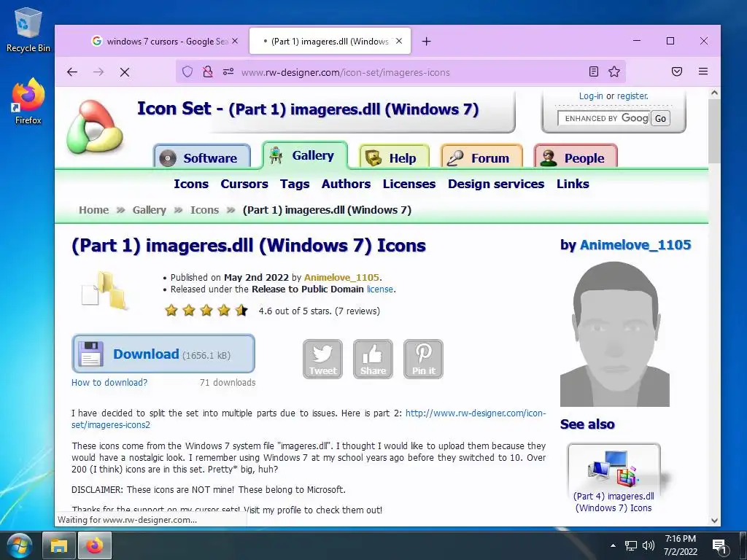Click the author's gray avatar image
Screen dimensions: 747x560
point(614,334)
